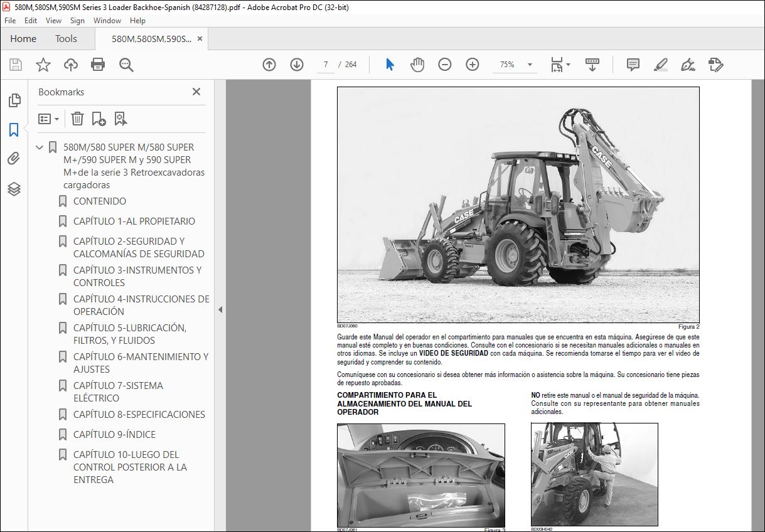Toggle the Attachments paperclip panel
Screen dimensions: 765x532
pos(14,159)
